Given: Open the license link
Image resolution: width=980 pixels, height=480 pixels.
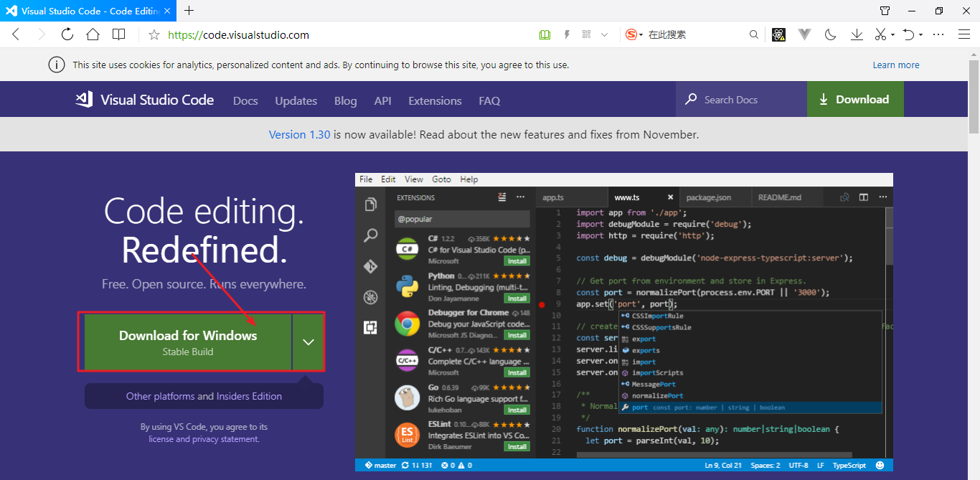Looking at the screenshot, I should click(161, 439).
